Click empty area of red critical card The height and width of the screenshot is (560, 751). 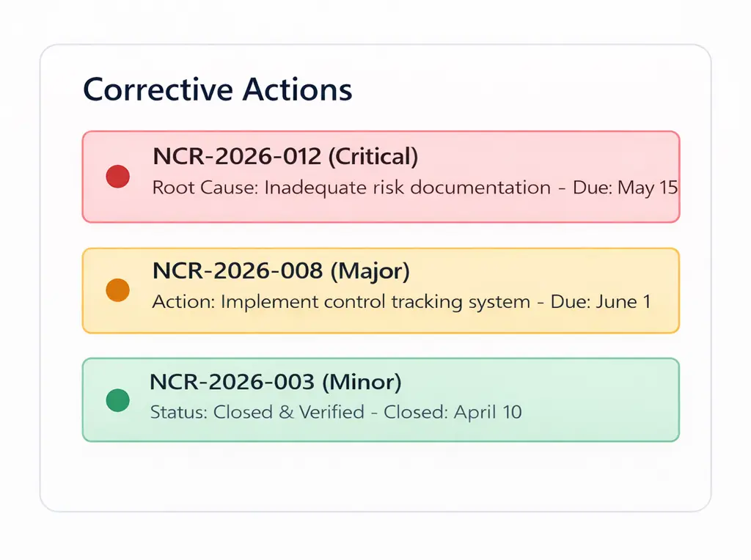click(557, 154)
